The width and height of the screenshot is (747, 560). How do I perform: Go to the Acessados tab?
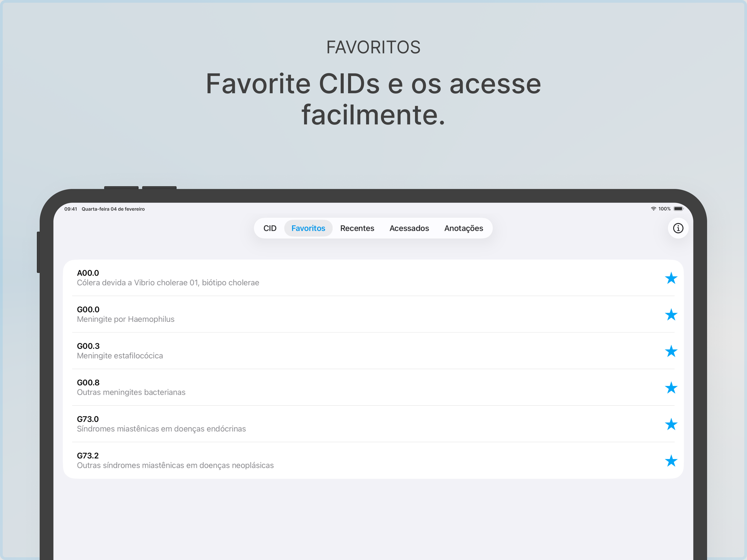409,228
